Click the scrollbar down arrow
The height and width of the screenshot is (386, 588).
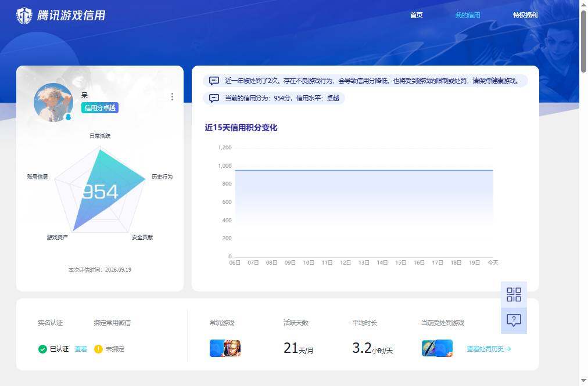click(583, 381)
